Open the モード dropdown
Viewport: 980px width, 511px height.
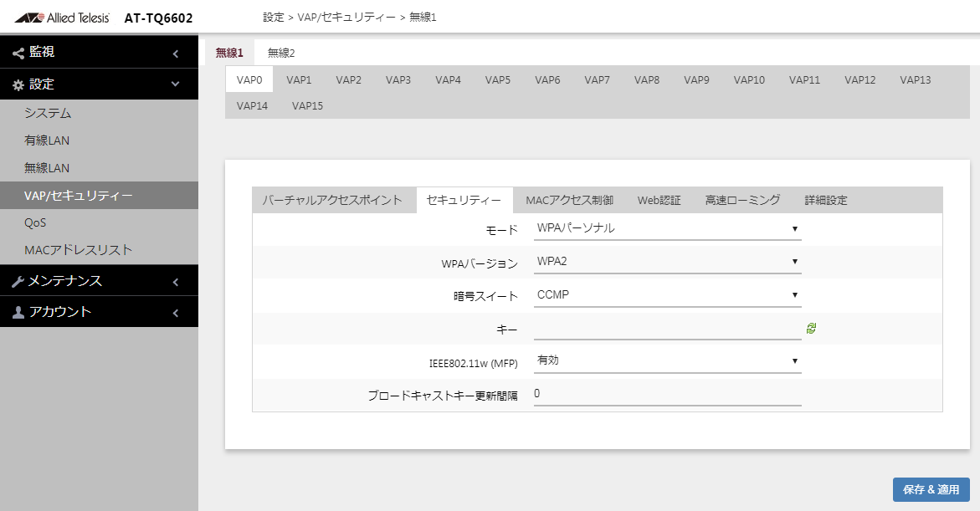(668, 228)
